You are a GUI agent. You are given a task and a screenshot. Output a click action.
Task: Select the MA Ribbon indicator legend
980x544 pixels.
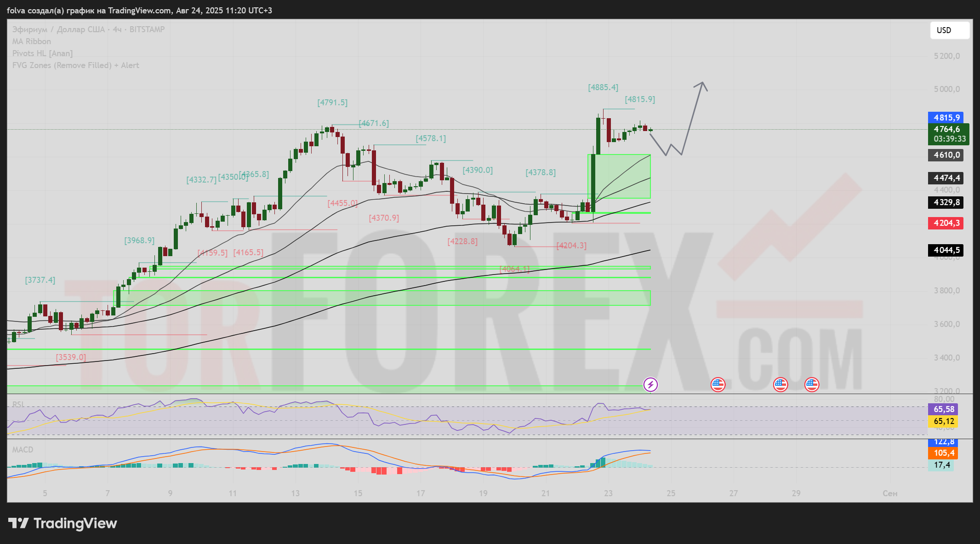32,41
